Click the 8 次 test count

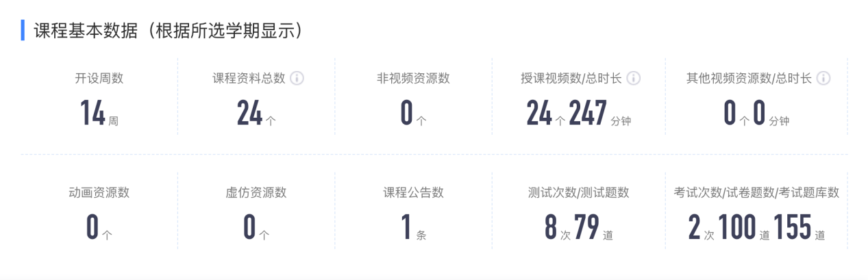pos(558,228)
